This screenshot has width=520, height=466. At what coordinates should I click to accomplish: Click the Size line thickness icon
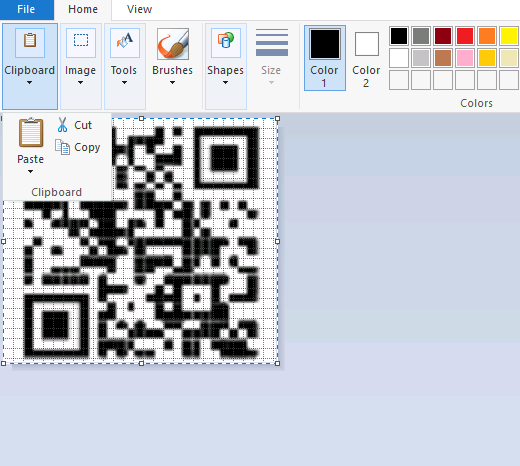click(x=272, y=42)
